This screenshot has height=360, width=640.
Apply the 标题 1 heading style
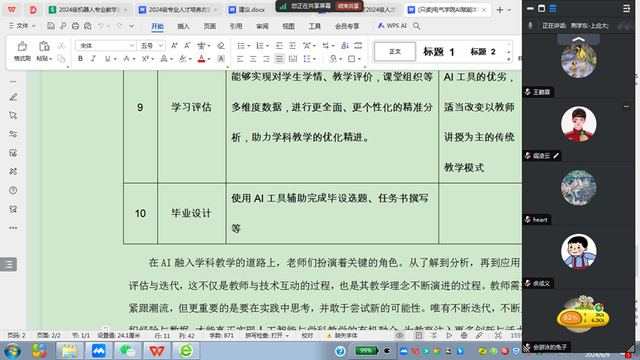pos(438,51)
